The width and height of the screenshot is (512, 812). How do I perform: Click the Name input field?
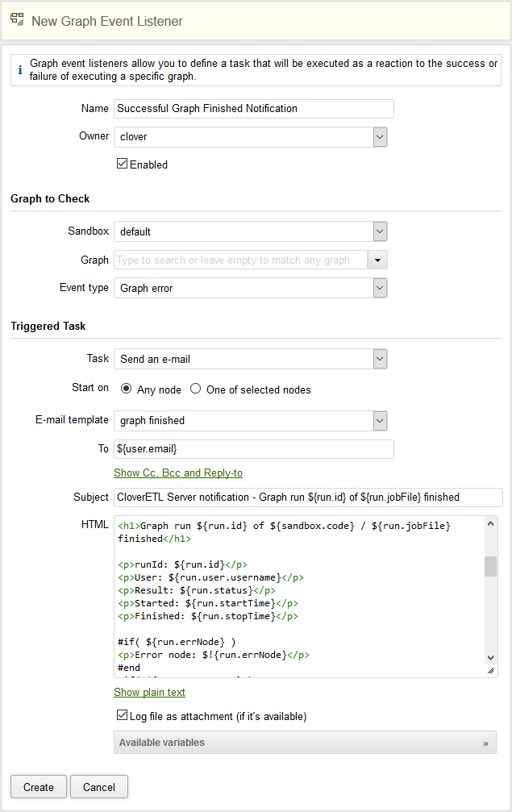(x=253, y=109)
